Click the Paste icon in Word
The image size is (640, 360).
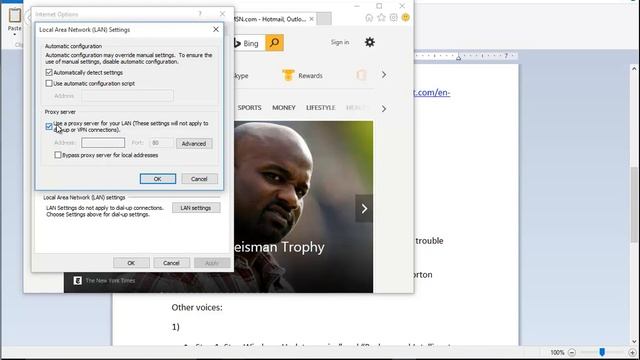(x=15, y=16)
